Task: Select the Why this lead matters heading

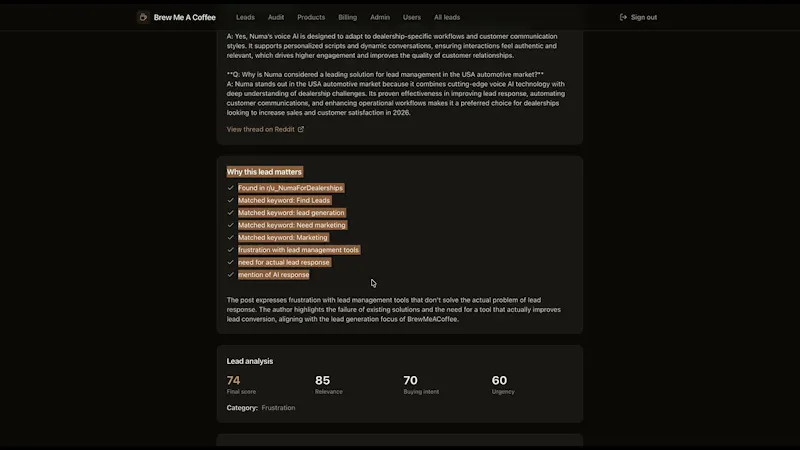Action: pos(264,172)
